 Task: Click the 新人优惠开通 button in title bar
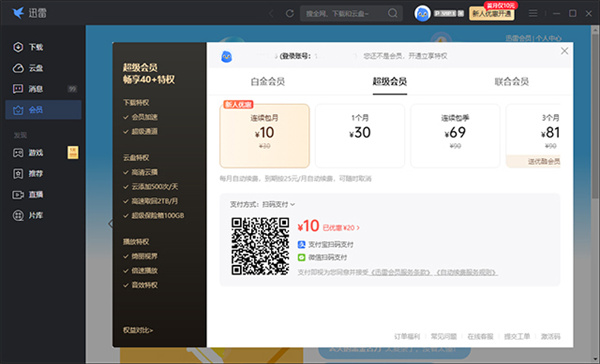pyautogui.click(x=492, y=14)
